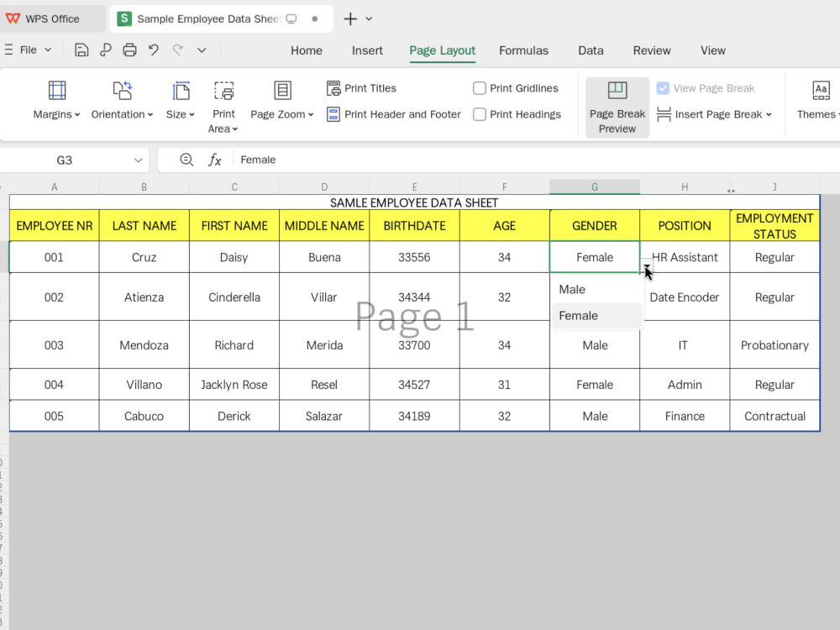Screen dimensions: 840x630
Task: Select cell containing Mendoza
Action: click(144, 345)
